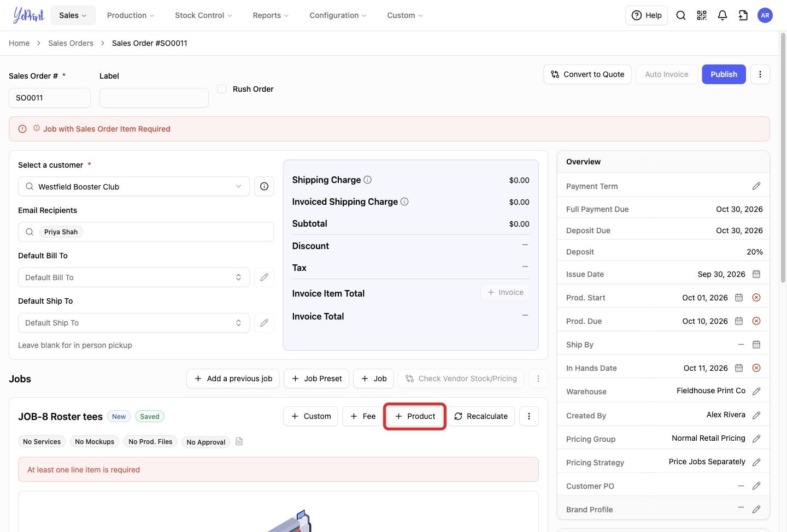This screenshot has width=787, height=532.
Task: Open the Production menu
Action: (131, 15)
